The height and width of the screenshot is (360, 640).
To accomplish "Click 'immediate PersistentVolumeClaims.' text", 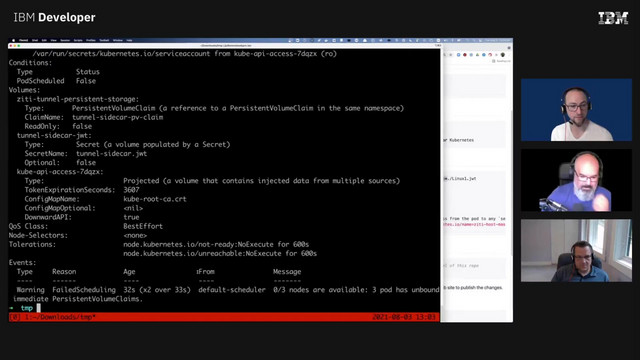I will (x=78, y=299).
